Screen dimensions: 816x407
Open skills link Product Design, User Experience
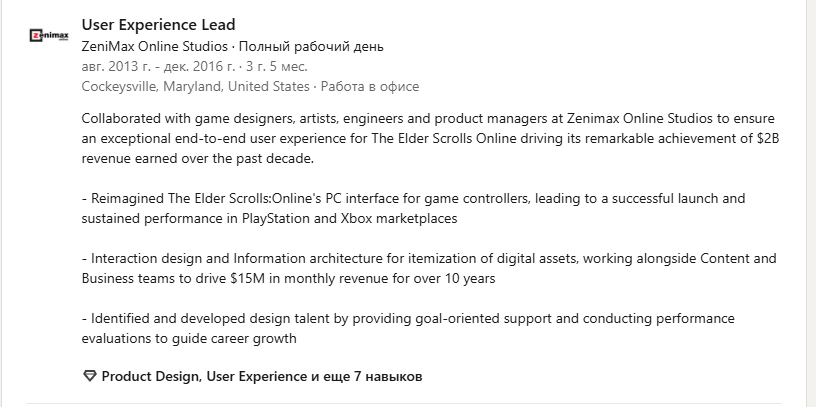[x=204, y=376]
